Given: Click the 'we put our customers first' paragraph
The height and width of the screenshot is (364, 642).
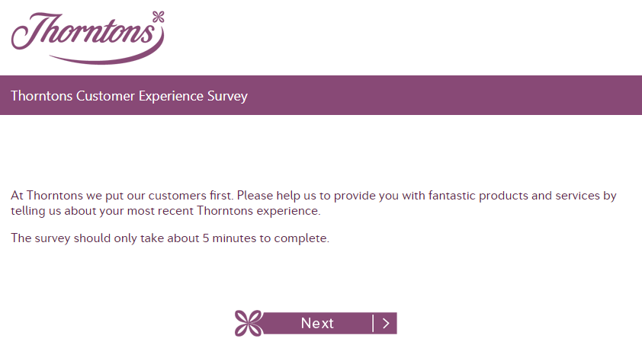Looking at the screenshot, I should [x=313, y=203].
